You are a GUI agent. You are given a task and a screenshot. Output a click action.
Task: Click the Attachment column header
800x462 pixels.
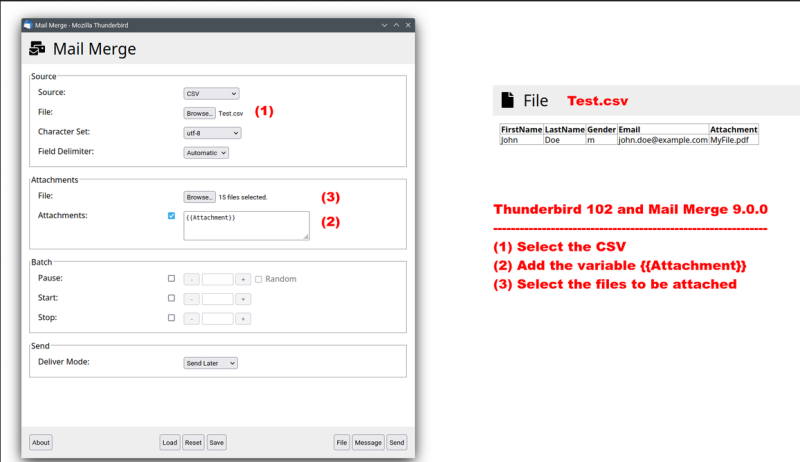tap(734, 130)
